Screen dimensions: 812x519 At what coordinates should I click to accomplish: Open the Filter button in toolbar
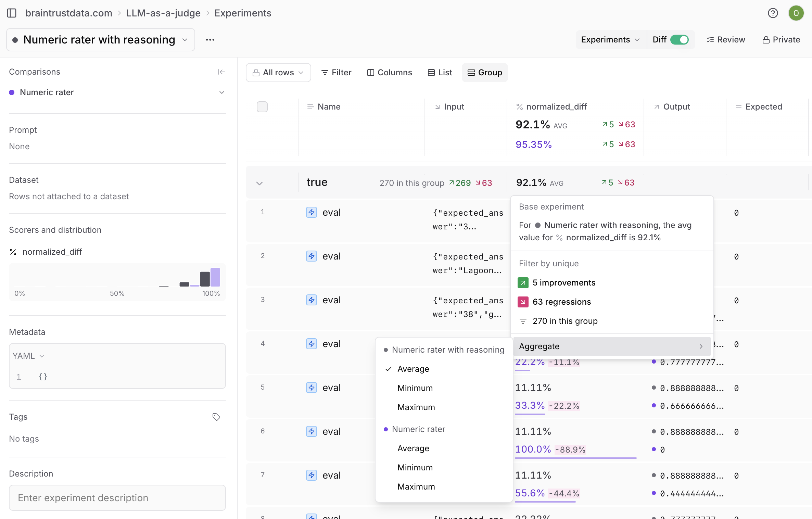[x=336, y=73]
